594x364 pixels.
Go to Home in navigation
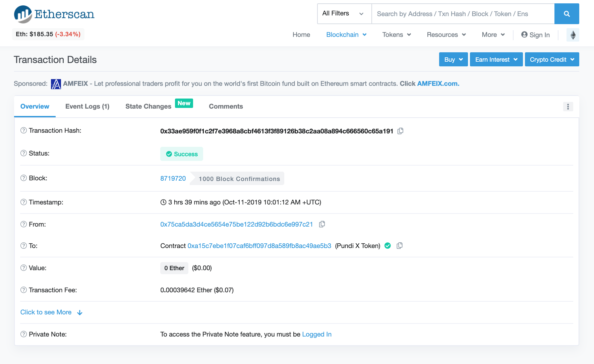301,35
